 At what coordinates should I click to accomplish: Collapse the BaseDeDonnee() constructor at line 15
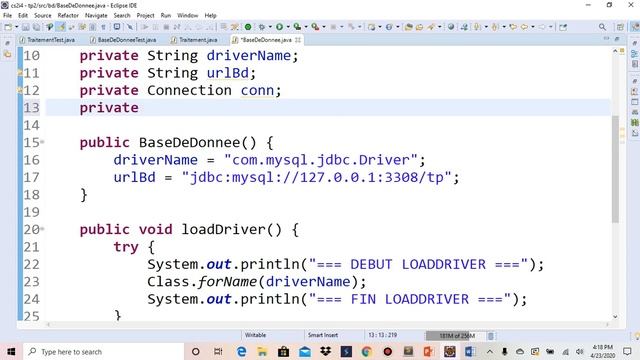coord(42,142)
